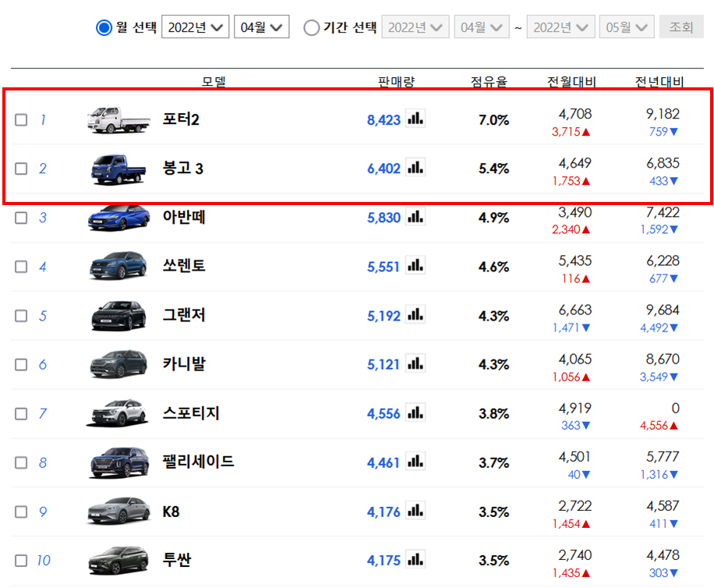Click the 그랜저 car thumbnail
The width and height of the screenshot is (714, 588).
(x=118, y=316)
